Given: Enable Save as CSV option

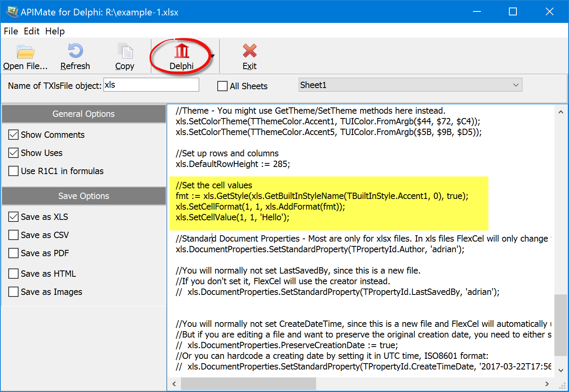Looking at the screenshot, I should (x=13, y=235).
